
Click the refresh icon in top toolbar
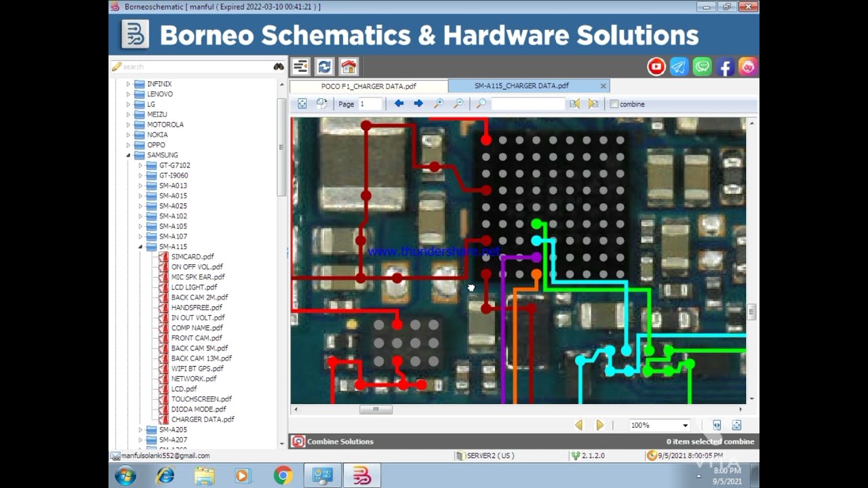coord(324,66)
